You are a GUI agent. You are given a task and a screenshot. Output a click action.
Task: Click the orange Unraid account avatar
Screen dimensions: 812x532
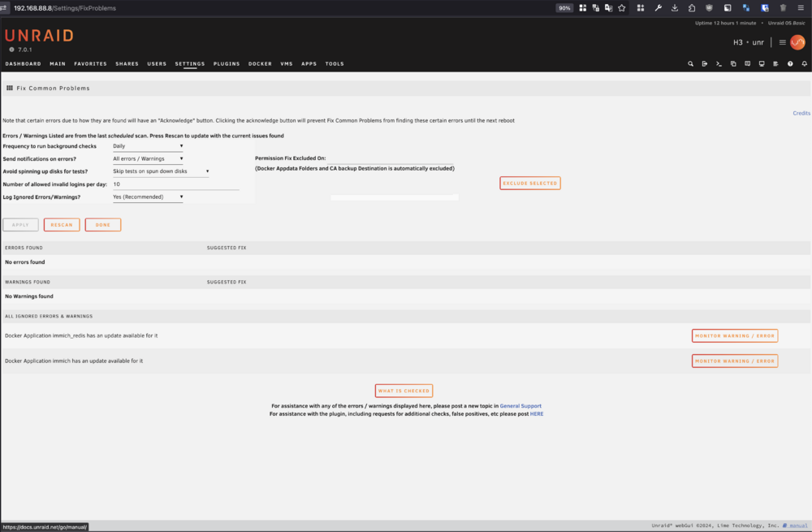(797, 42)
